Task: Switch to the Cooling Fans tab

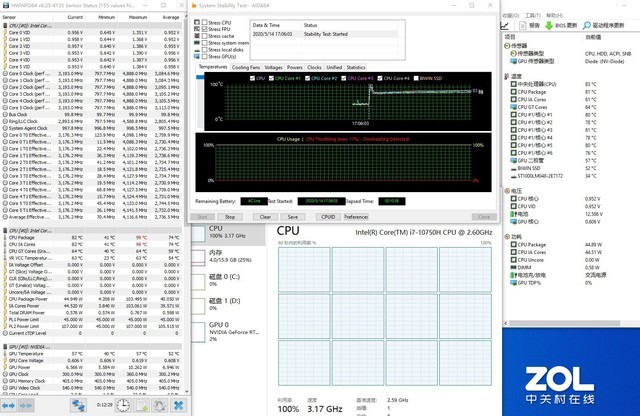Action: click(x=244, y=67)
